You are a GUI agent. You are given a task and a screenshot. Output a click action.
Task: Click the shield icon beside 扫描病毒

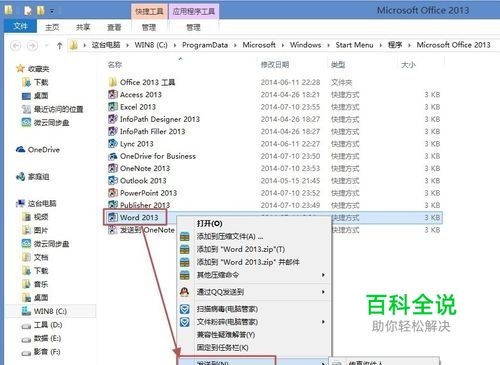click(185, 309)
